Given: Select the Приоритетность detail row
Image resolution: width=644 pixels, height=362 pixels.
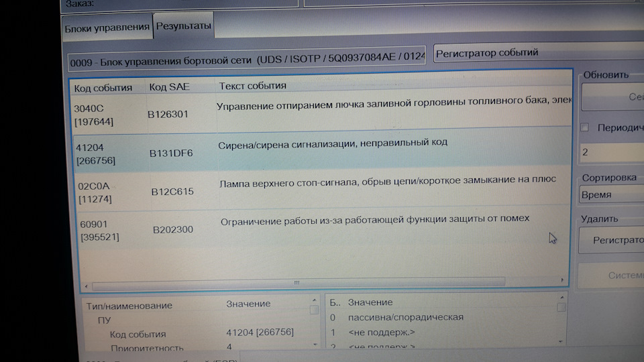Looking at the screenshot, I should point(147,348).
